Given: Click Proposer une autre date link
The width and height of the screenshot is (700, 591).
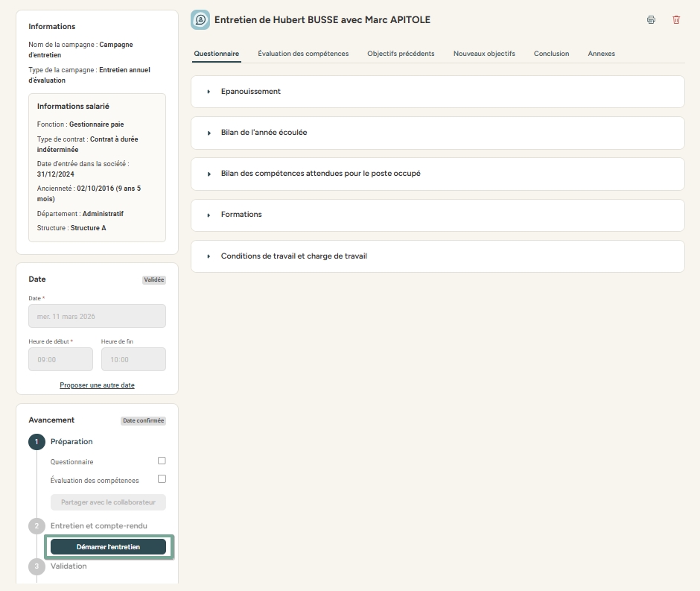Looking at the screenshot, I should click(x=97, y=385).
